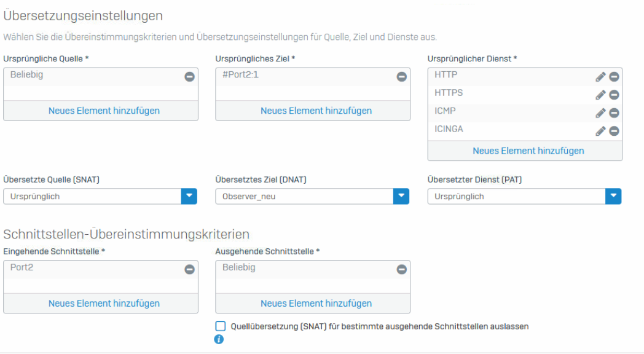Edit the HTTPS service entry
The width and height of the screenshot is (644, 354).
[x=600, y=95]
